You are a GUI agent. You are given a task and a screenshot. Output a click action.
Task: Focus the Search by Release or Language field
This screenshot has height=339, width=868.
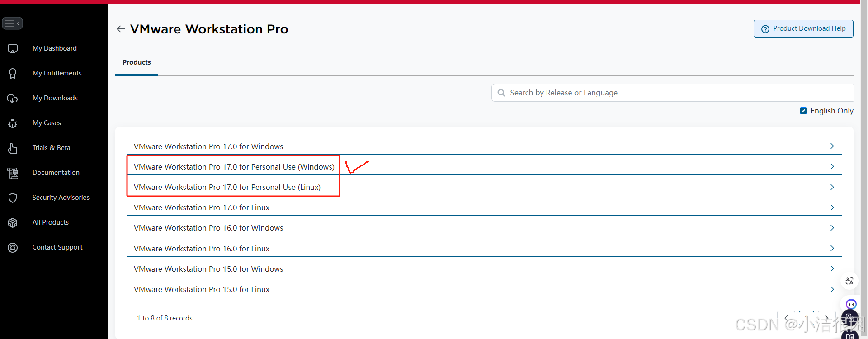tap(673, 93)
